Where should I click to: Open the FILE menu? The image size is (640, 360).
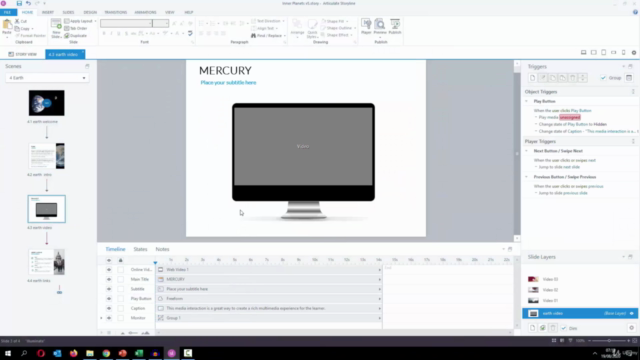tap(7, 12)
